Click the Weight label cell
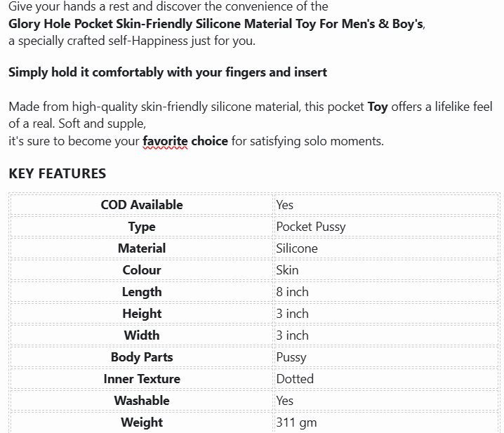Screen dimensions: 504x433 [x=142, y=422]
